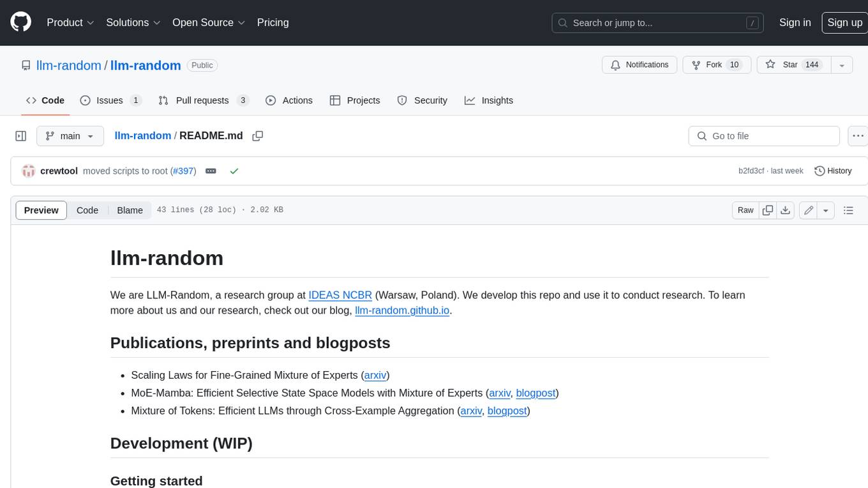
Task: Open the more file actions menu
Action: click(x=858, y=136)
